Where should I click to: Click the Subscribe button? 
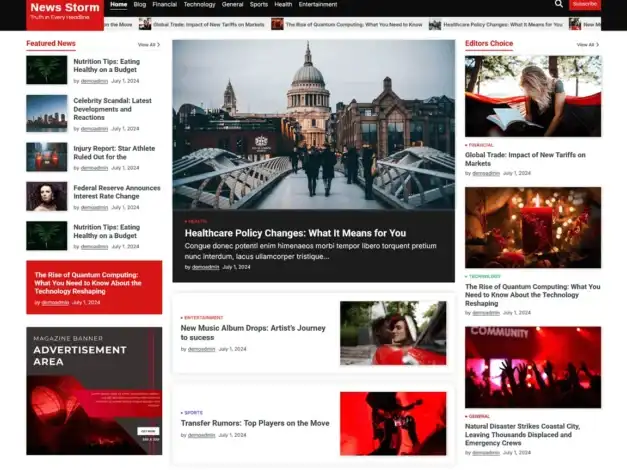585,4
